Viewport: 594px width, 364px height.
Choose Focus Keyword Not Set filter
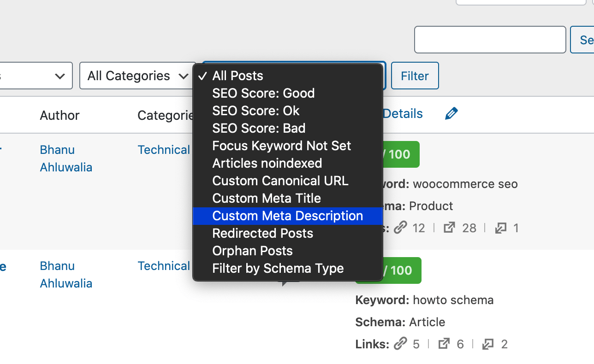tap(281, 146)
